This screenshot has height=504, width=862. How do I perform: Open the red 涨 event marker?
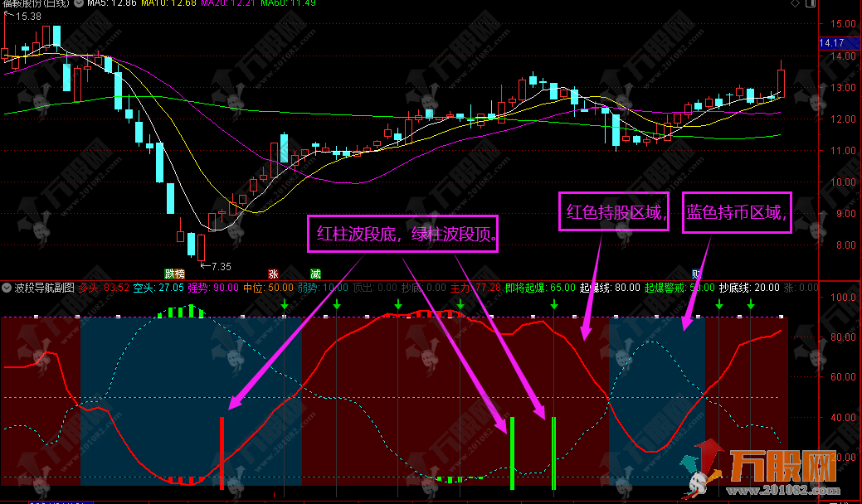point(273,274)
